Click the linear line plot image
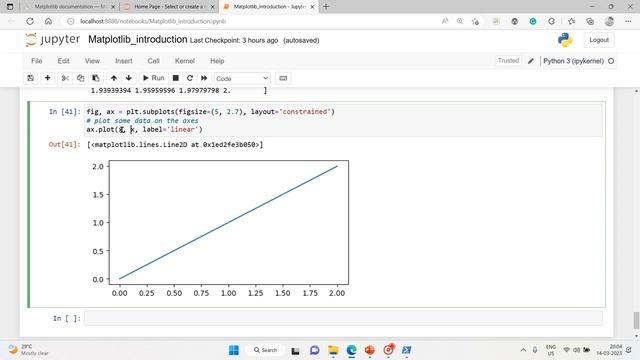Image resolution: width=640 pixels, height=360 pixels. 219,229
